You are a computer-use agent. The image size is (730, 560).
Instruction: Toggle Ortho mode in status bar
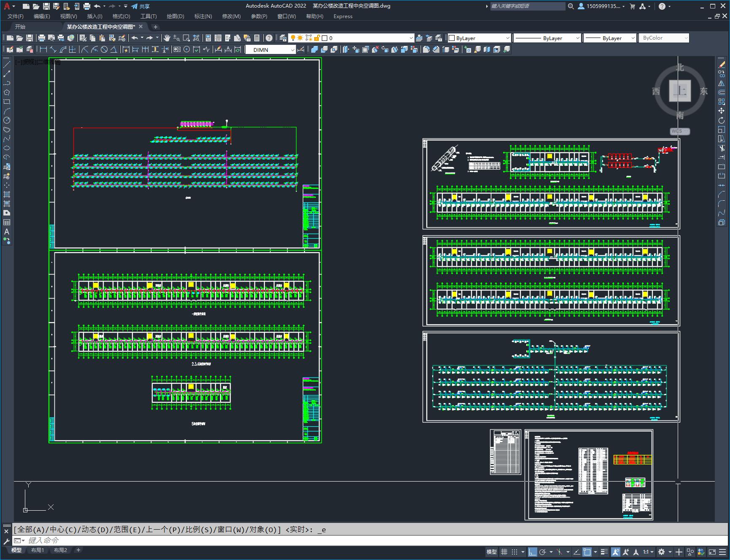point(532,552)
